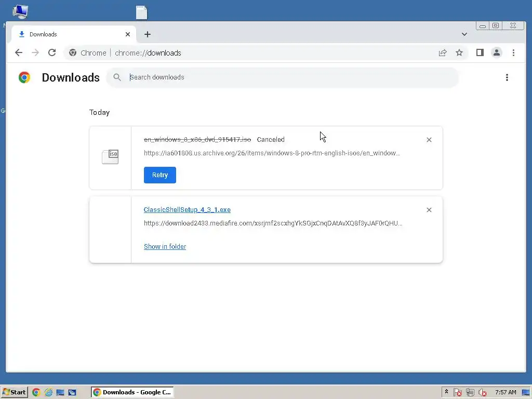
Task: Open the share page icon in address bar
Action: click(x=443, y=52)
